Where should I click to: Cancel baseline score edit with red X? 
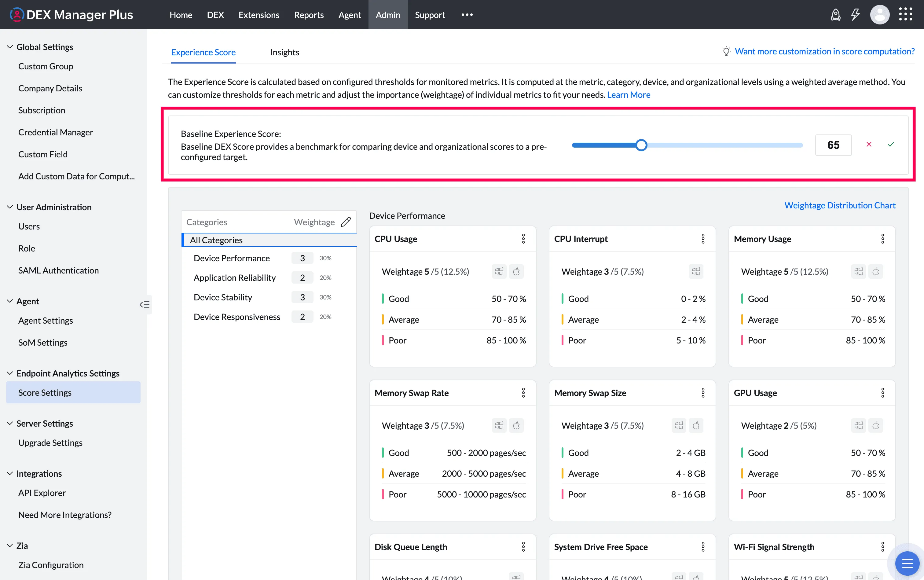point(869,145)
